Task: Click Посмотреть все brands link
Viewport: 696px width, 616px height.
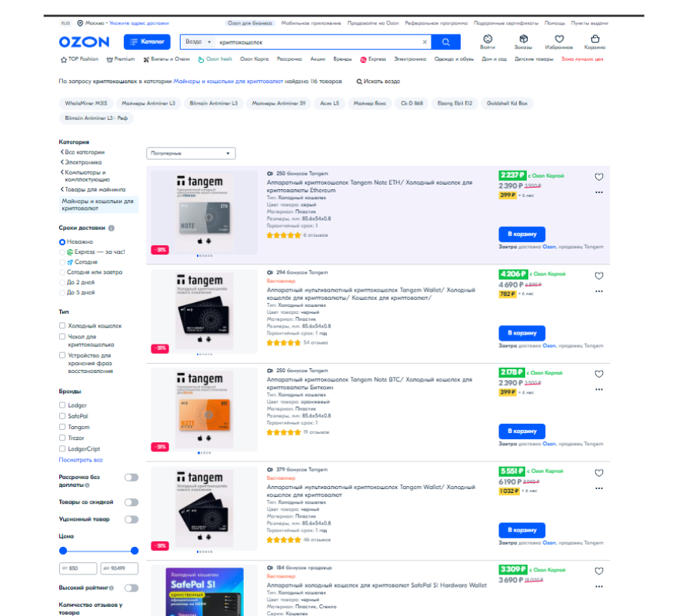Action: [x=81, y=460]
